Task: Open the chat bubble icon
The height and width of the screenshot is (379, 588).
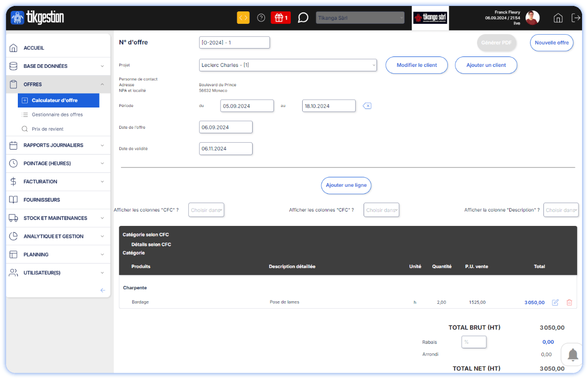Action: click(x=303, y=18)
